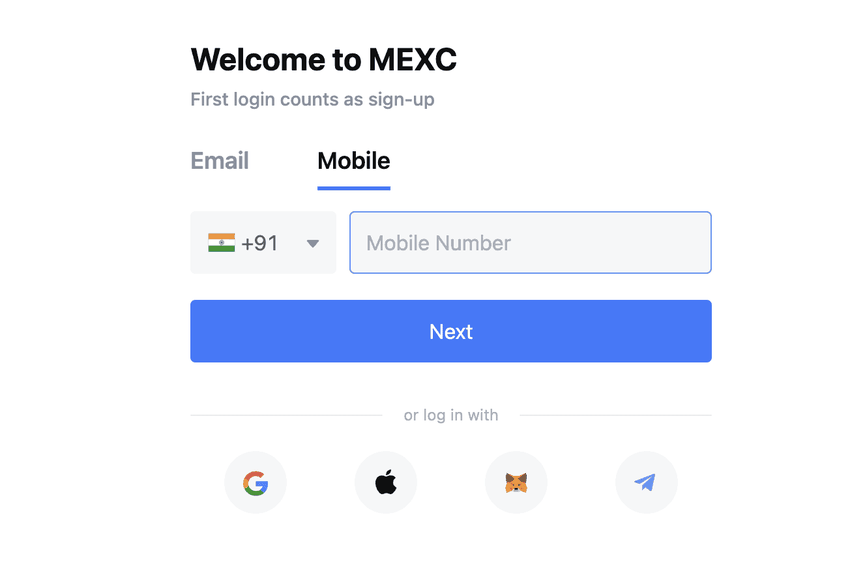Connect using the MetaMask fox icon
Screen dimensions: 850x588
pos(516,483)
